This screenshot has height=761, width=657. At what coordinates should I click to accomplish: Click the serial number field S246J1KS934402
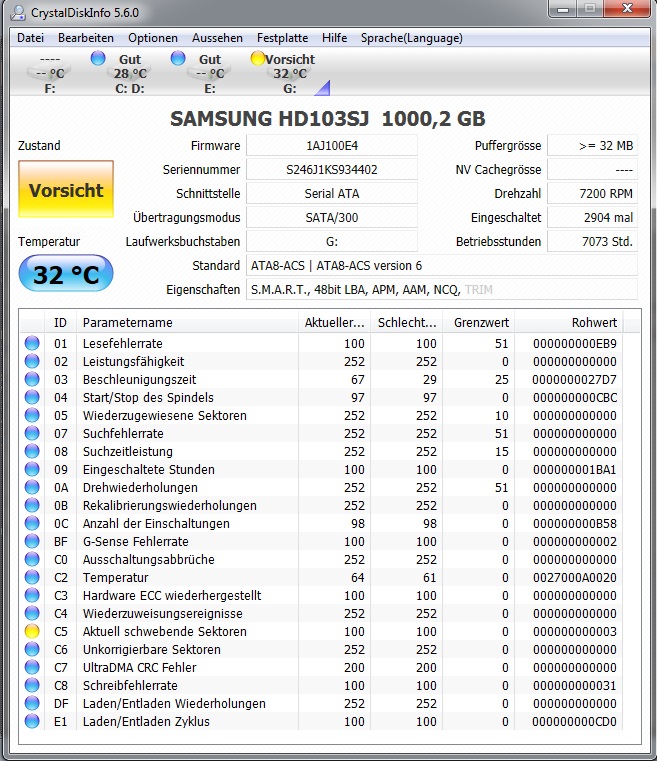click(332, 169)
